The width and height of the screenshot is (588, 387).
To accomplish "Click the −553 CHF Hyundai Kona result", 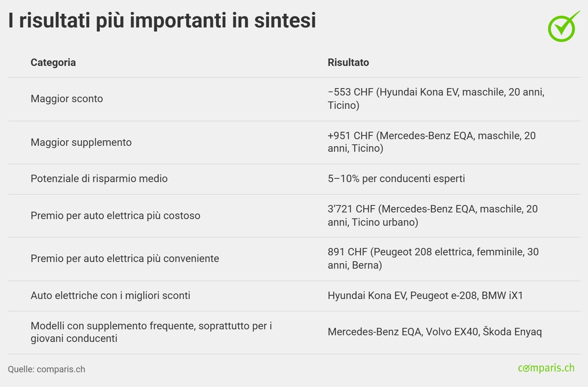I will pyautogui.click(x=436, y=98).
